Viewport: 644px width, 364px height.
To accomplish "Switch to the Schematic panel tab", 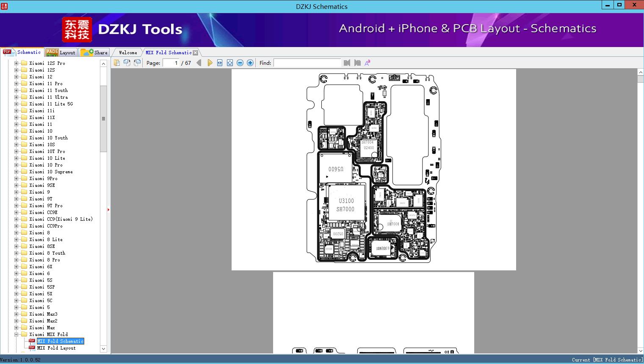I will tap(22, 52).
